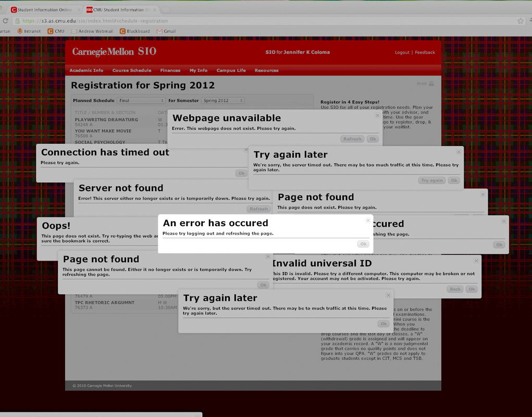Click Ok in left Page not found dialog
Screen dimensions: 532x417
click(x=263, y=285)
